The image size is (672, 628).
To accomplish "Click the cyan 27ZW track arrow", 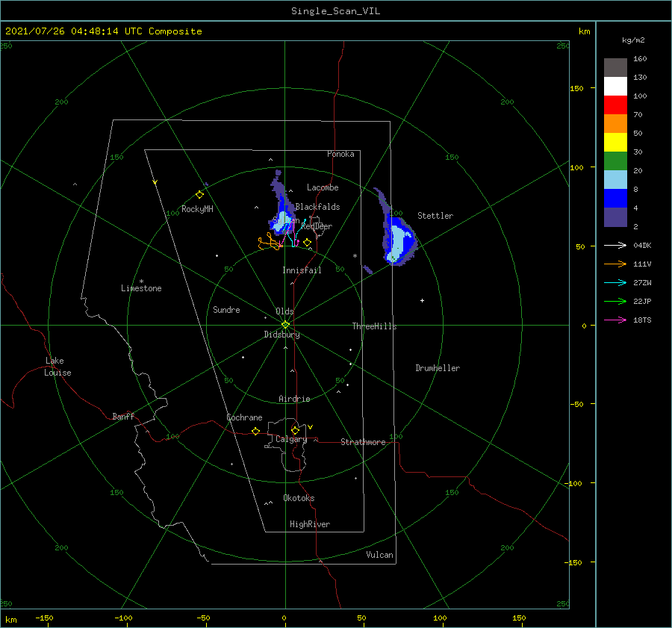I will tap(615, 282).
